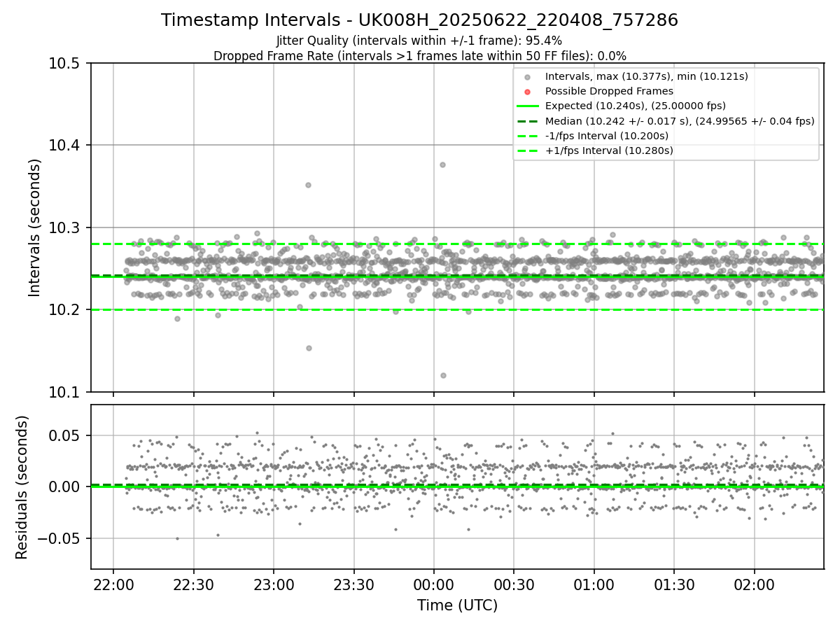Select the 'Jitter Quality' 95.4% subtitle line
The image size is (840, 630).
tap(419, 41)
